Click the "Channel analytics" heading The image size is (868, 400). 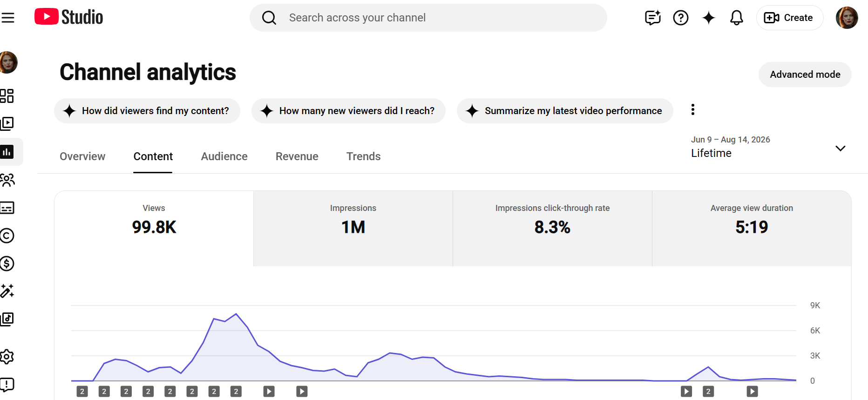tap(148, 72)
